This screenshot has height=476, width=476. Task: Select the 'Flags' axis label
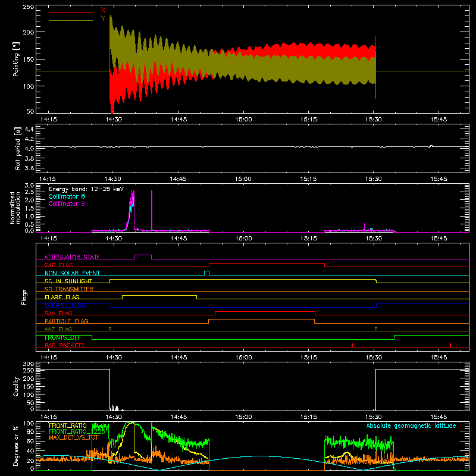24,297
